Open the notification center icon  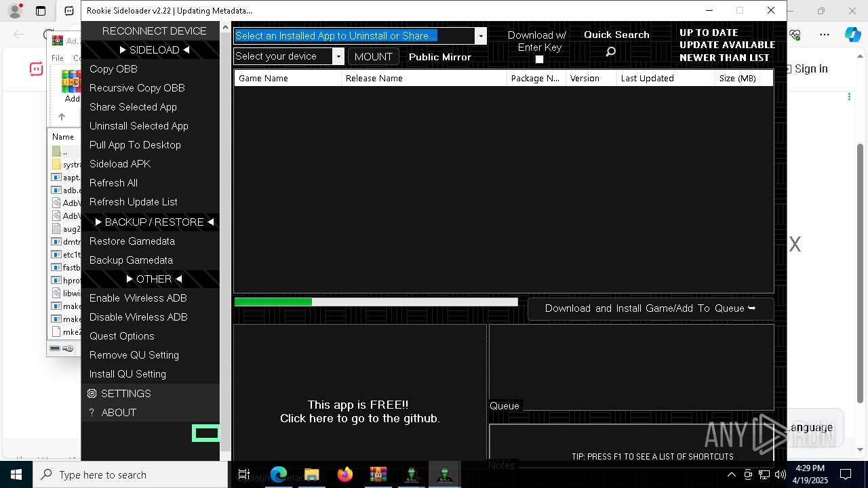pyautogui.click(x=846, y=474)
